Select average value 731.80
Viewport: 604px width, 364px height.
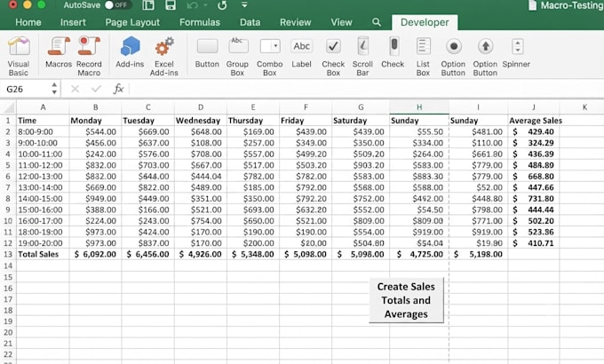(x=534, y=199)
